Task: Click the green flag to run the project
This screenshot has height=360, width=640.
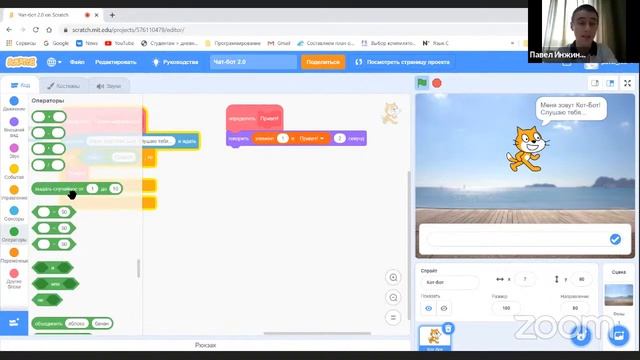Action: 422,83
